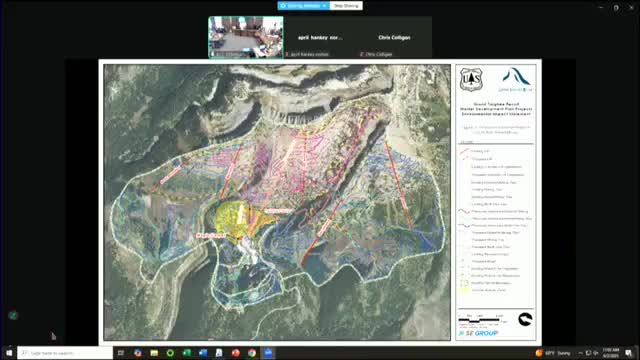Open the Word taskbar icon
640x360 pixels.
coord(203,353)
